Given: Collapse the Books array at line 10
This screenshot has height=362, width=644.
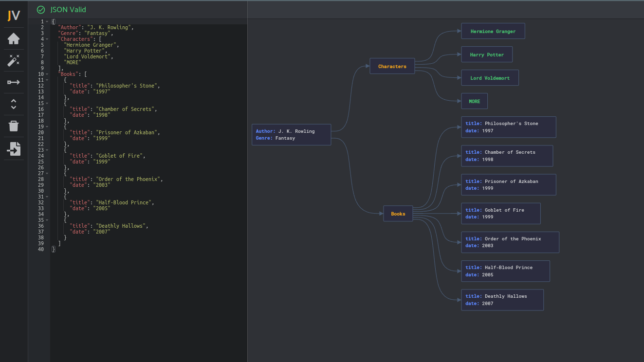Looking at the screenshot, I should pyautogui.click(x=47, y=74).
